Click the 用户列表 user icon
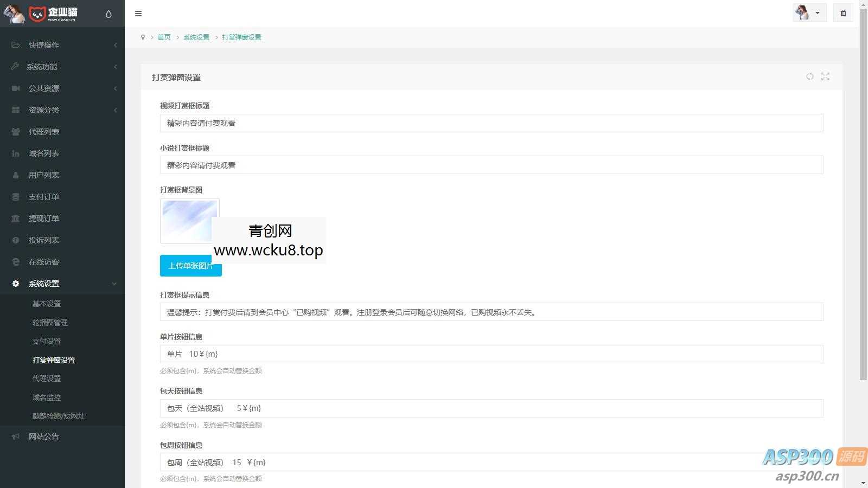The width and height of the screenshot is (868, 488). pyautogui.click(x=15, y=175)
